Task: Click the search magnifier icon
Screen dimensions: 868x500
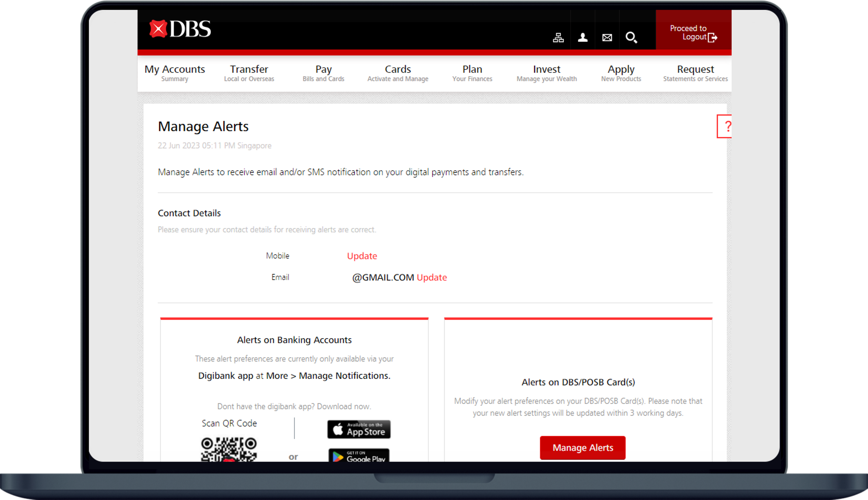Action: (631, 37)
